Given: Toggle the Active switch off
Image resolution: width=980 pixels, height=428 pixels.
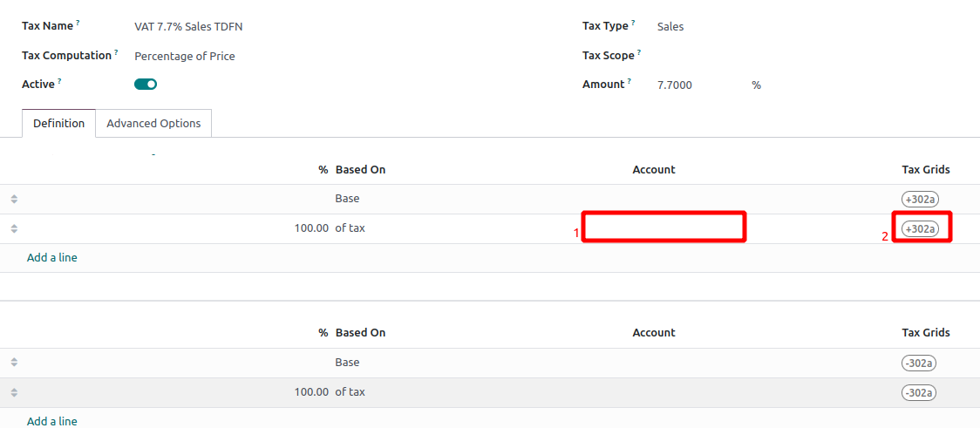Looking at the screenshot, I should point(146,85).
